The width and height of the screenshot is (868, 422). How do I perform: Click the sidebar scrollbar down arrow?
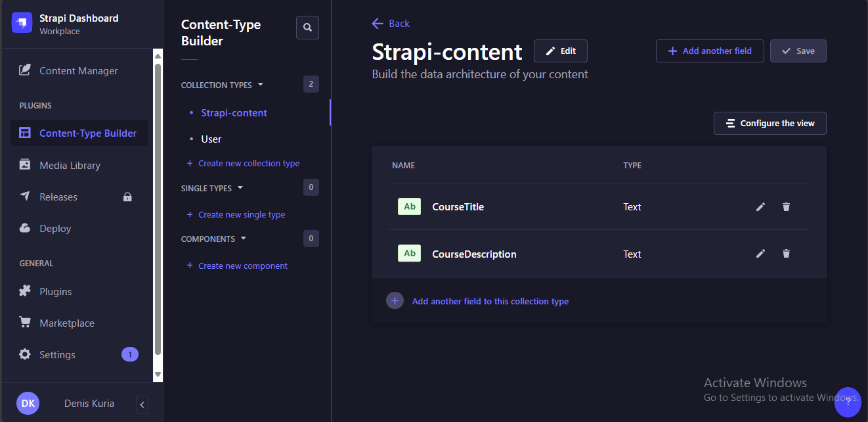[158, 374]
